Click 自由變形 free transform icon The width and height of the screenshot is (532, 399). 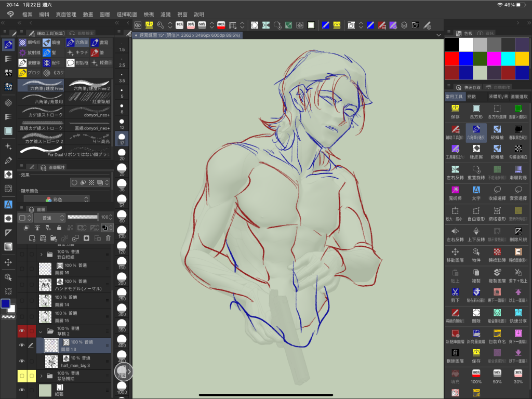pyautogui.click(x=476, y=214)
